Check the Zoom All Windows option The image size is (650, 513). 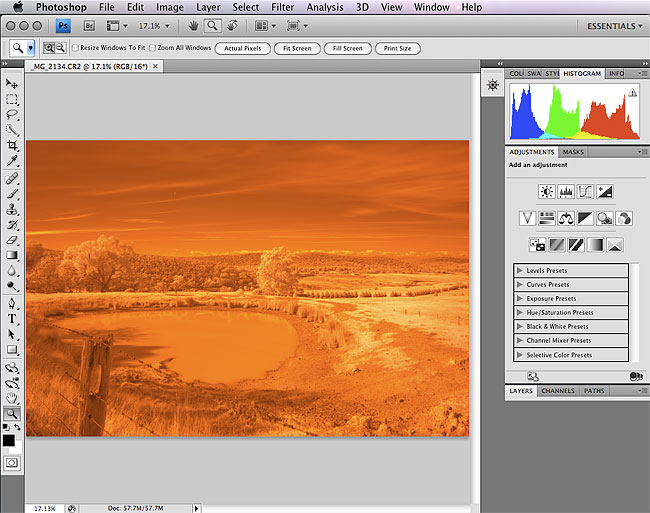(x=151, y=48)
